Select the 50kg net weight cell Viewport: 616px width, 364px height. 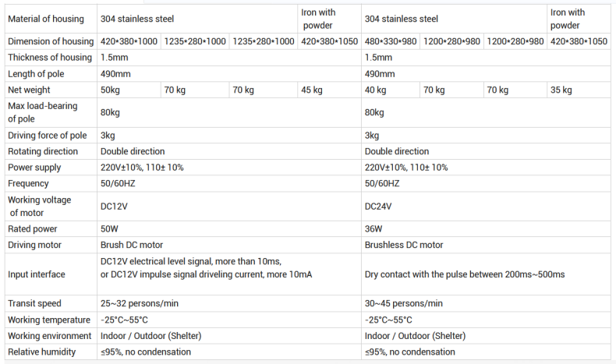click(110, 90)
